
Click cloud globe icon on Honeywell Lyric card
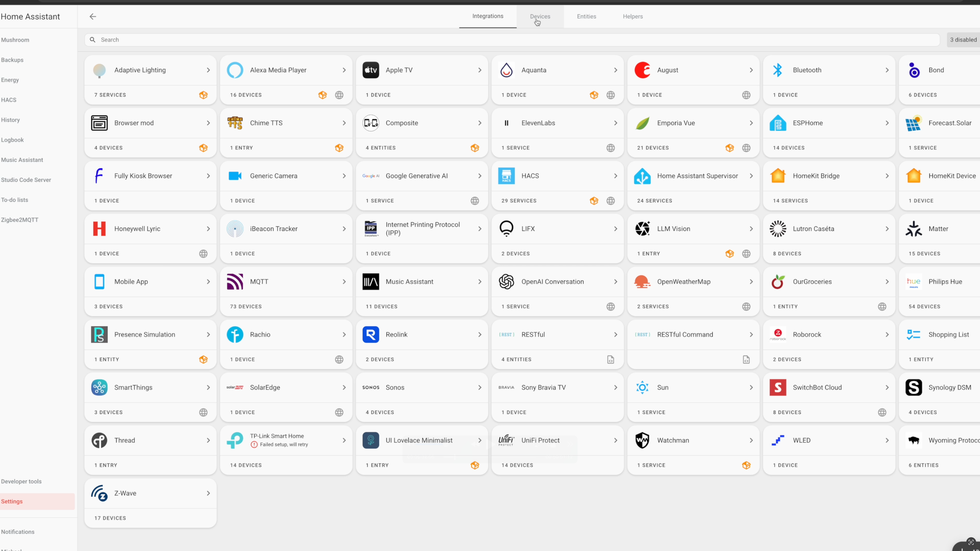point(203,254)
